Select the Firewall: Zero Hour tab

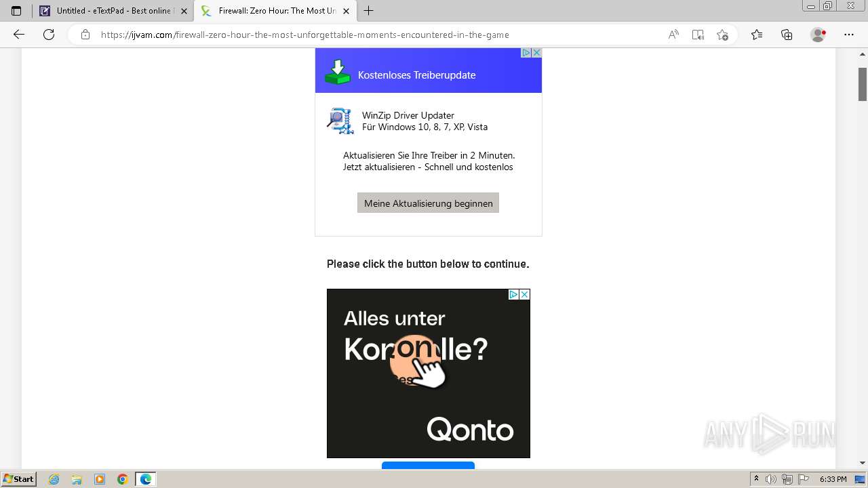point(275,11)
